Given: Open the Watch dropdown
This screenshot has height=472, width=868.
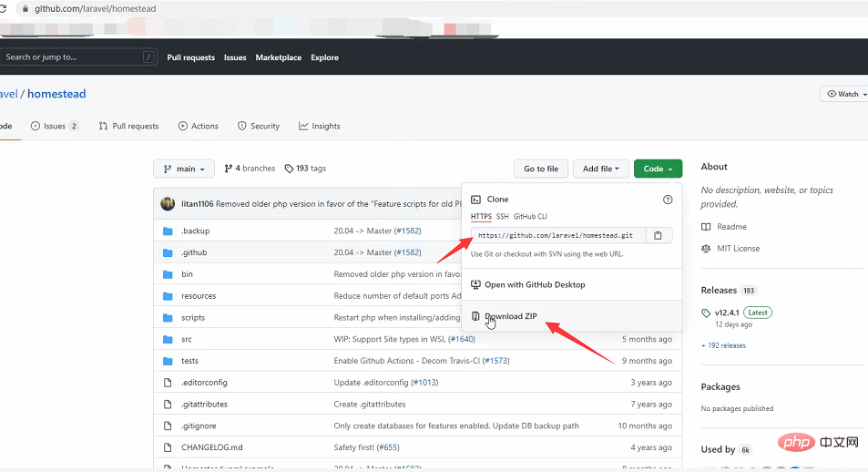Looking at the screenshot, I should (843, 94).
